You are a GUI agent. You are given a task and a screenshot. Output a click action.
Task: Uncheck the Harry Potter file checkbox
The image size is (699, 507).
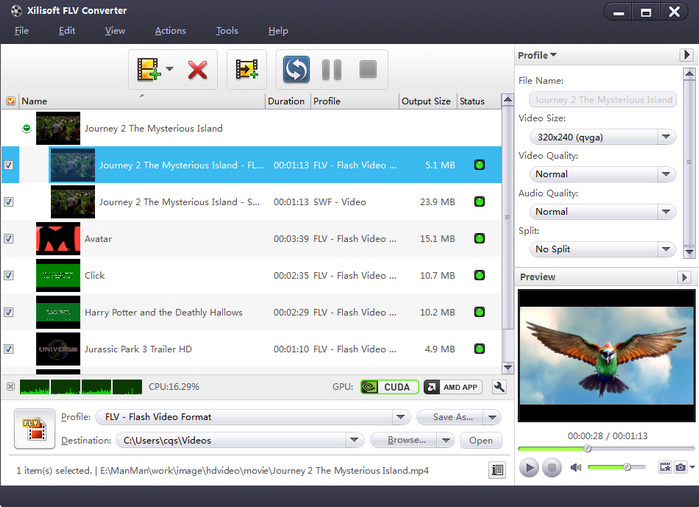point(9,312)
